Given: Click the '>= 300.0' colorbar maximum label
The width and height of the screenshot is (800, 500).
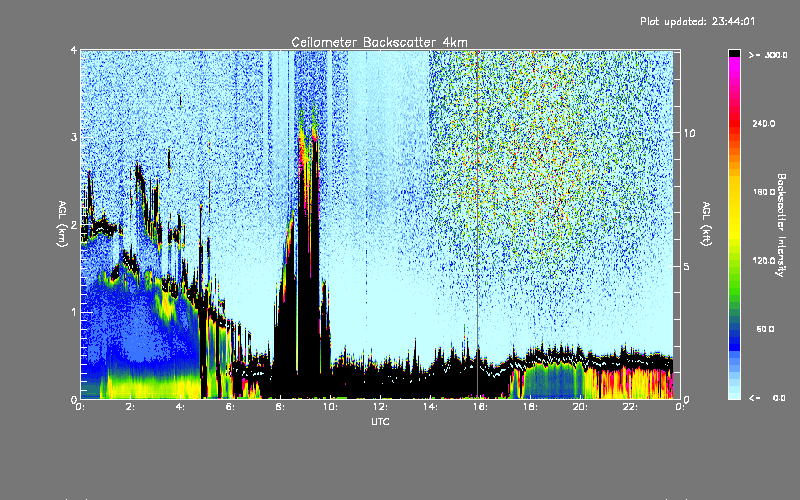Looking at the screenshot, I should pyautogui.click(x=768, y=55).
